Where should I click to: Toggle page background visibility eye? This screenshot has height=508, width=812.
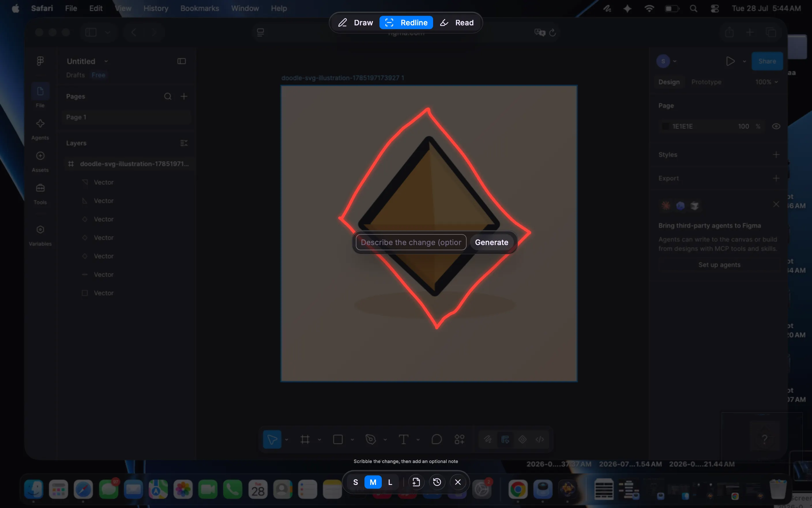[x=776, y=126]
